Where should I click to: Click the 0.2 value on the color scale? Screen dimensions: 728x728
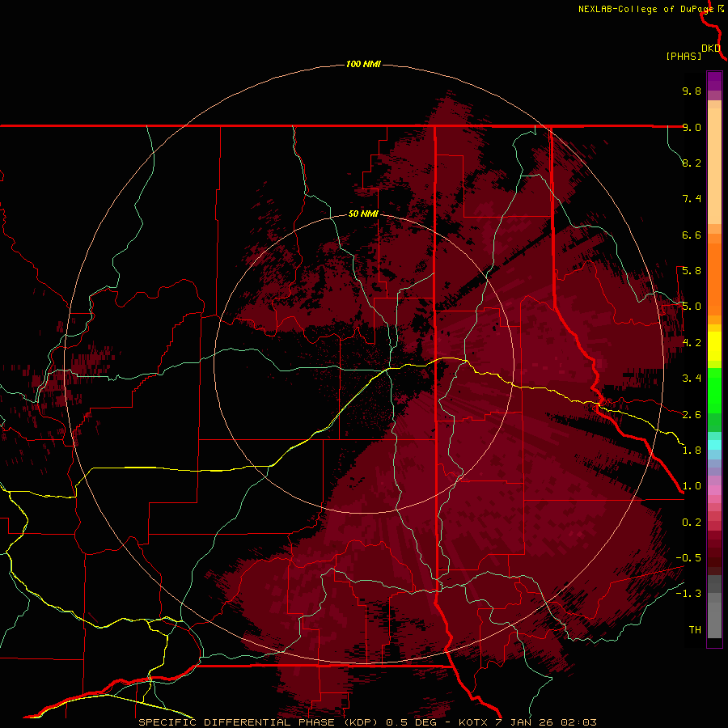coord(692,523)
